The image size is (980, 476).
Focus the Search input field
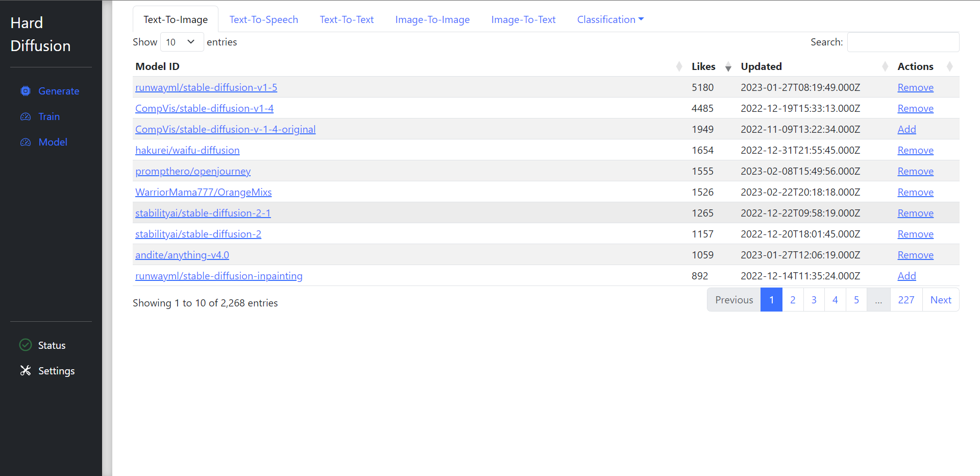click(903, 42)
